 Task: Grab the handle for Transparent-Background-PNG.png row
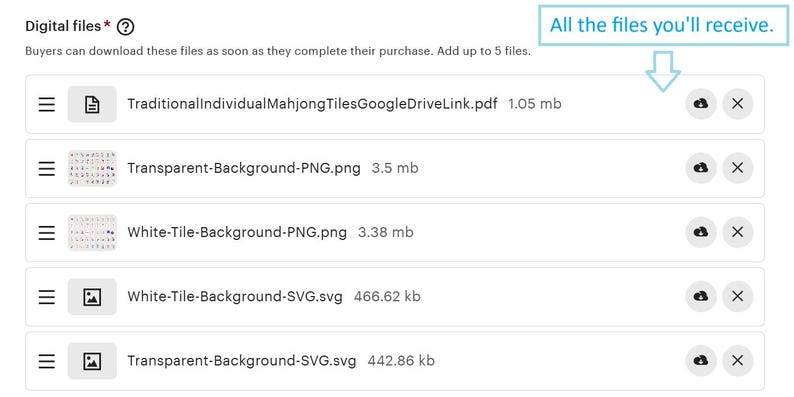(x=47, y=169)
